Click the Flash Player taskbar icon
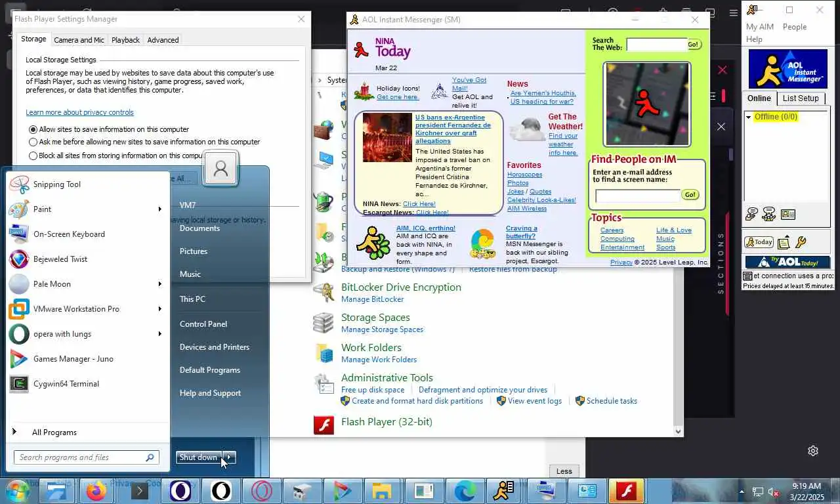Screen dimensions: 840x504 pyautogui.click(x=626, y=491)
